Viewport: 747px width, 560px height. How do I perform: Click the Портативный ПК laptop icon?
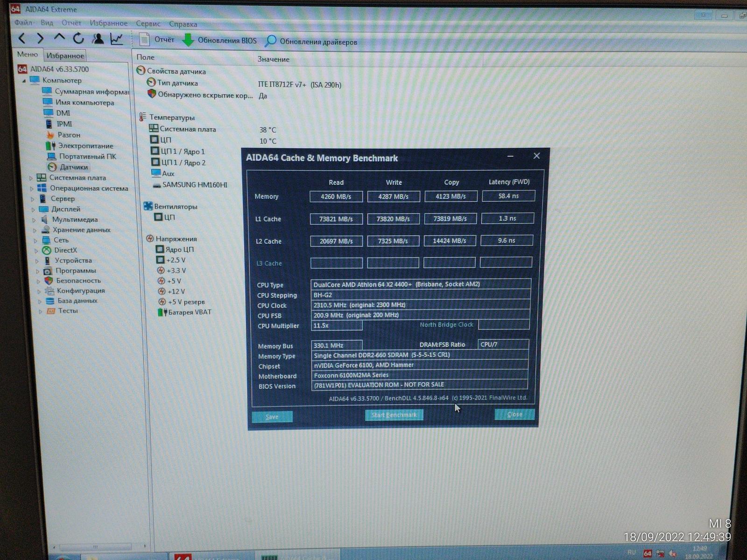click(51, 156)
